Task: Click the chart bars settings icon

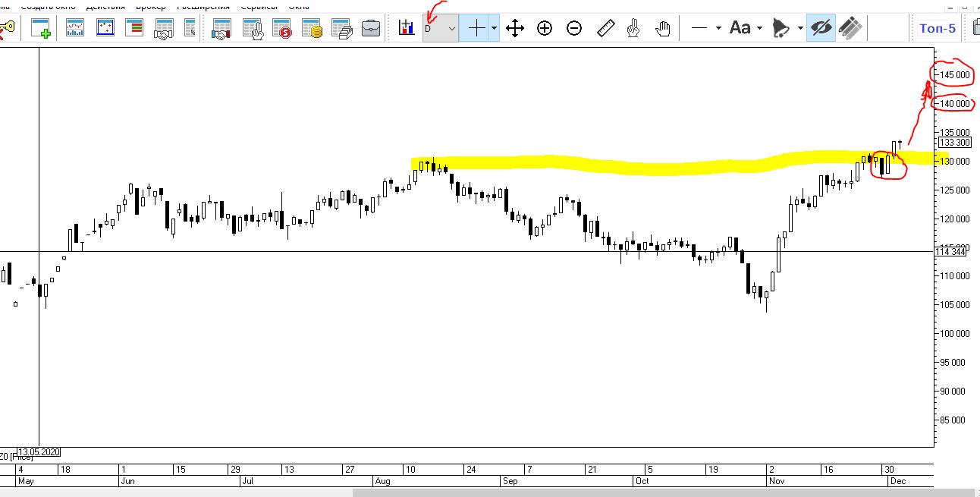Action: click(407, 29)
